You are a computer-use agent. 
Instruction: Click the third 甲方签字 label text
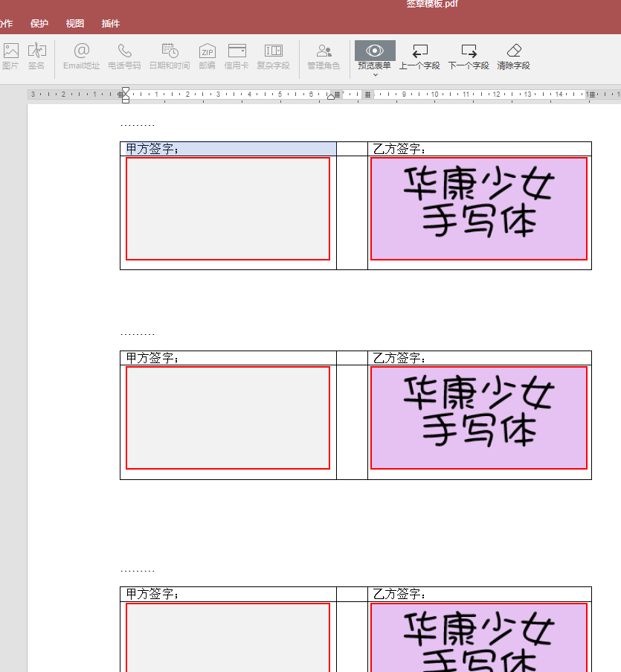pos(152,594)
